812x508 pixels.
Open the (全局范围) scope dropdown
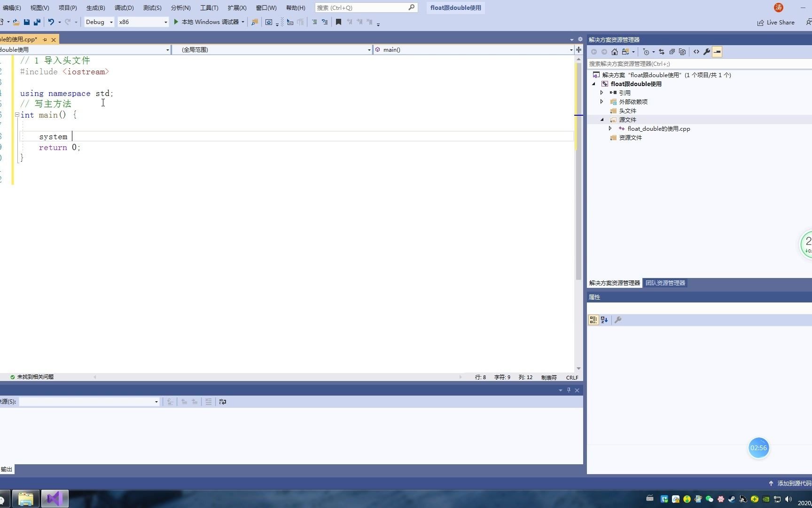pos(272,49)
